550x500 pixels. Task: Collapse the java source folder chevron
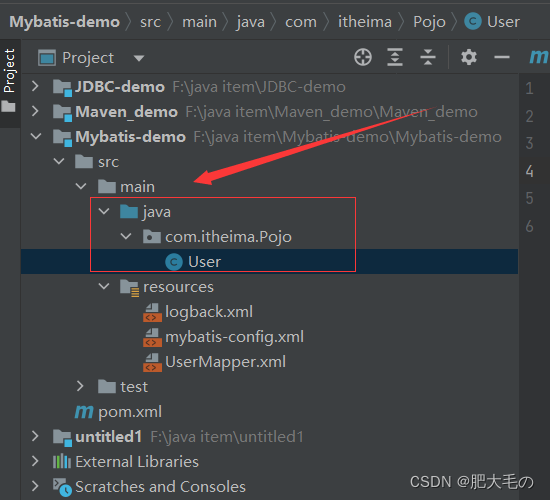tap(104, 211)
